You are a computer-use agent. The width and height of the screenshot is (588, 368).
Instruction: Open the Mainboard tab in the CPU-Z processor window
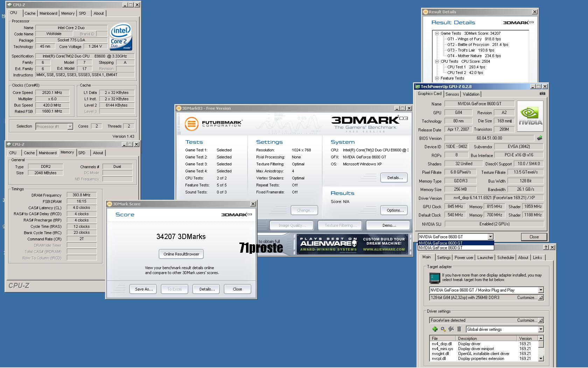[48, 13]
